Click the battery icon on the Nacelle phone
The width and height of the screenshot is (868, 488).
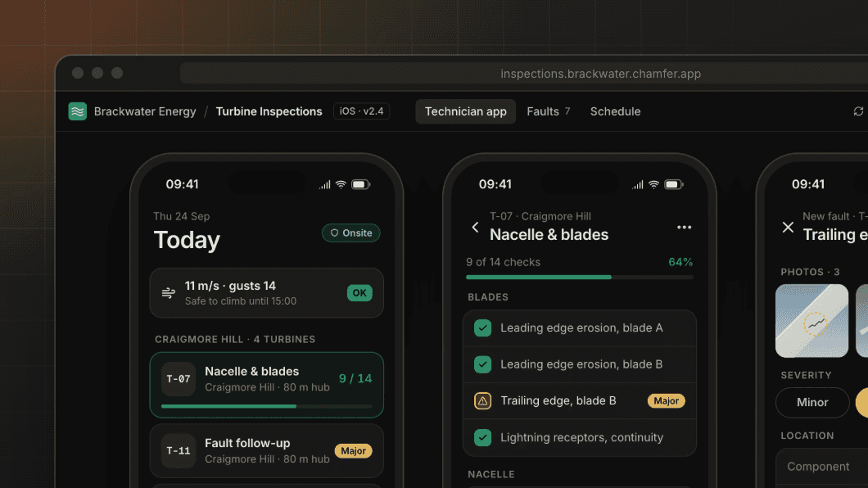tap(674, 184)
